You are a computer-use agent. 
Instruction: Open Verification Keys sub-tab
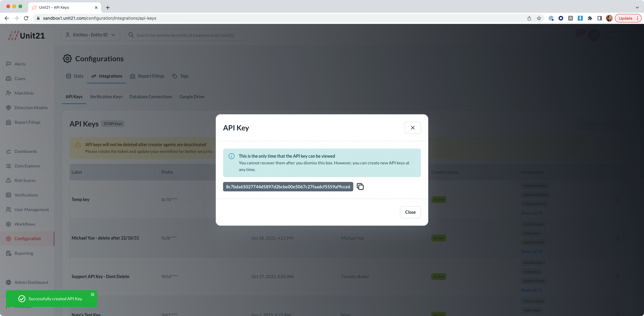(106, 97)
